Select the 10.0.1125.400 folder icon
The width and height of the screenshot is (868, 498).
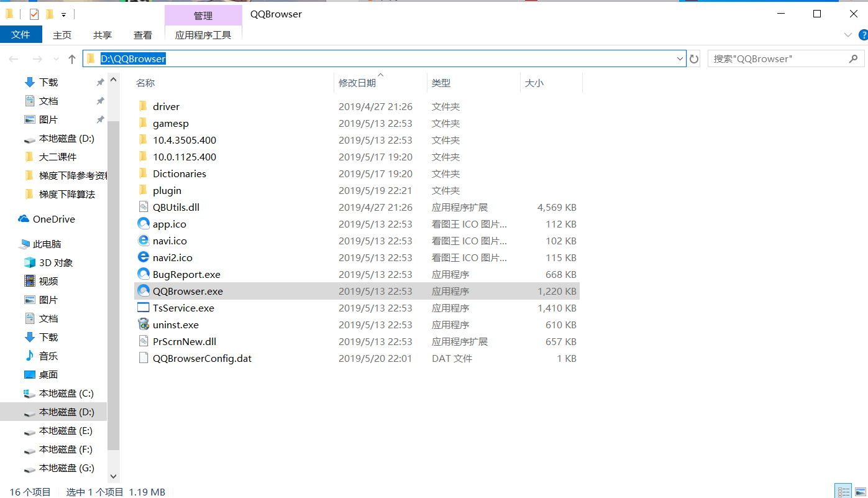click(143, 157)
